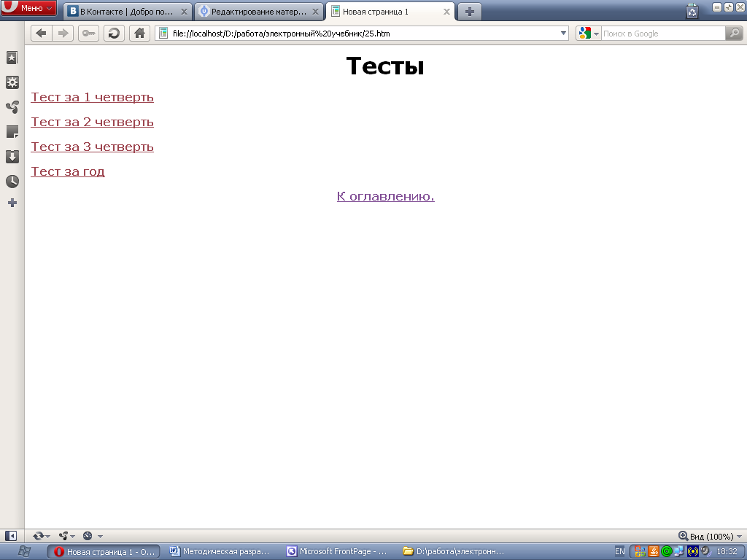The width and height of the screenshot is (747, 560).
Task: Open link Тест за 3 четверть
Action: click(92, 147)
